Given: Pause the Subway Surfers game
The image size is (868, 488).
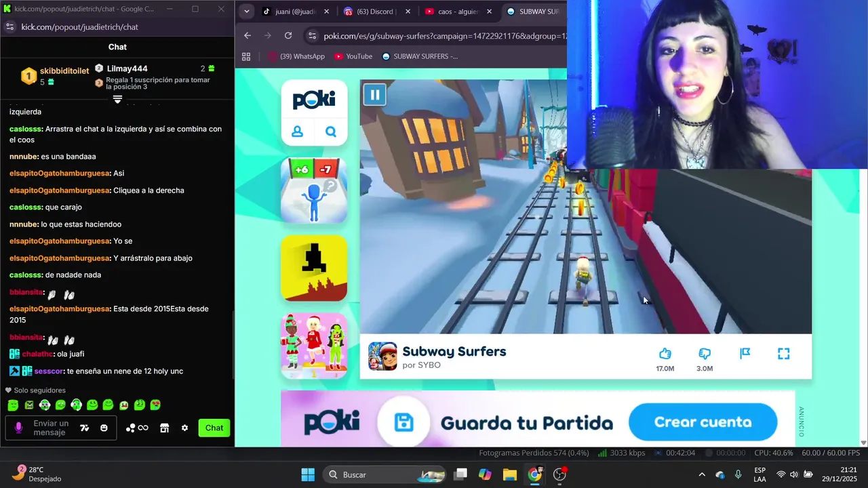Looking at the screenshot, I should [374, 94].
